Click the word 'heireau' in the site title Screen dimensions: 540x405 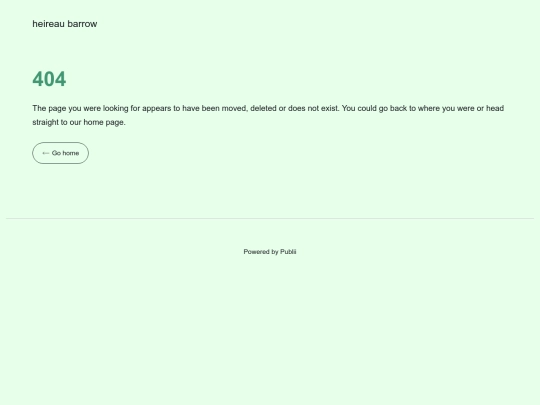(49, 24)
